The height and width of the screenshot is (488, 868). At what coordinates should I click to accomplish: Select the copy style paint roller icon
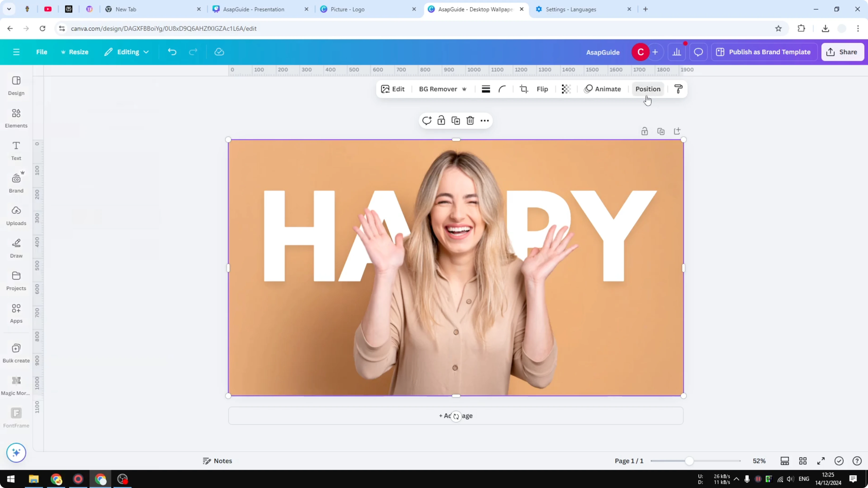tap(678, 89)
